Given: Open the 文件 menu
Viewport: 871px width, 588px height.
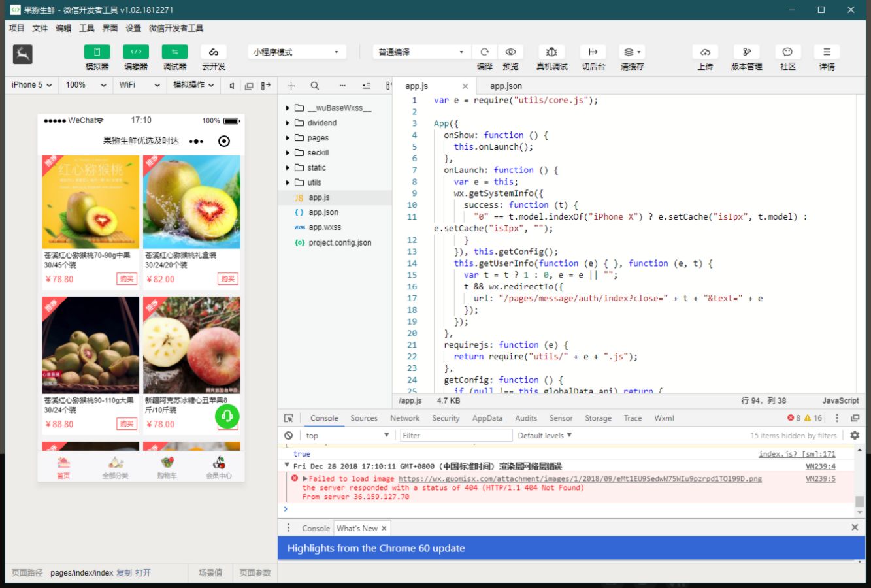Looking at the screenshot, I should (40, 28).
